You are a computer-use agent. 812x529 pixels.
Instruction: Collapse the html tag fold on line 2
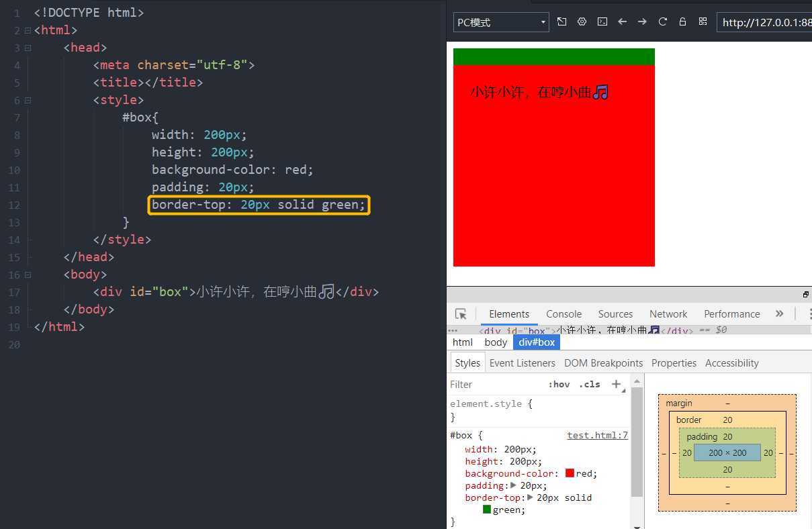point(28,30)
